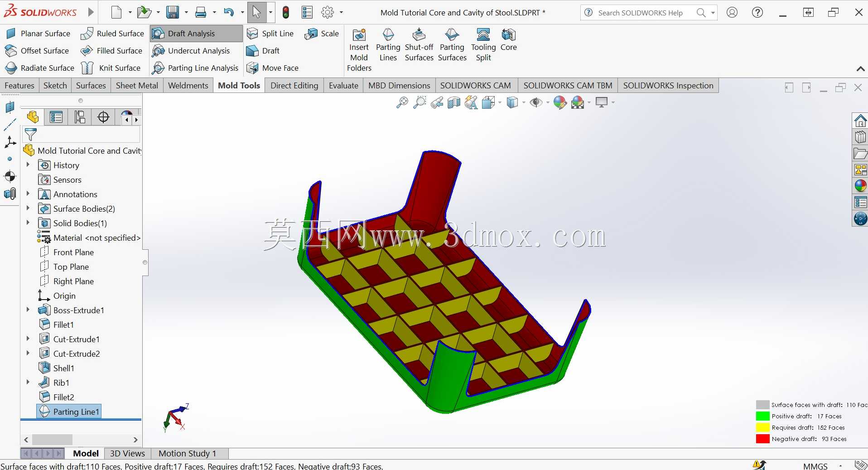Switch to the Surfaces tab
This screenshot has height=470, width=868.
(91, 86)
